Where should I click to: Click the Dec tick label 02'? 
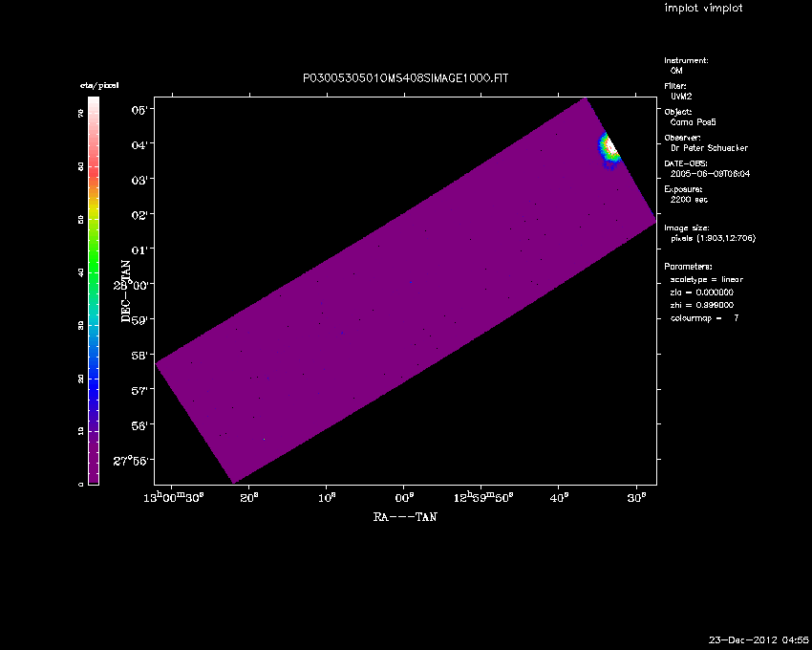tap(139, 214)
